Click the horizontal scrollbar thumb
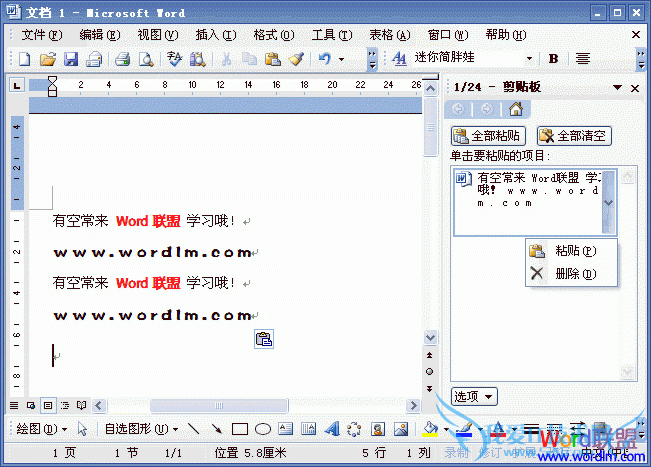Viewport: 651px width, 467px height. (219, 406)
